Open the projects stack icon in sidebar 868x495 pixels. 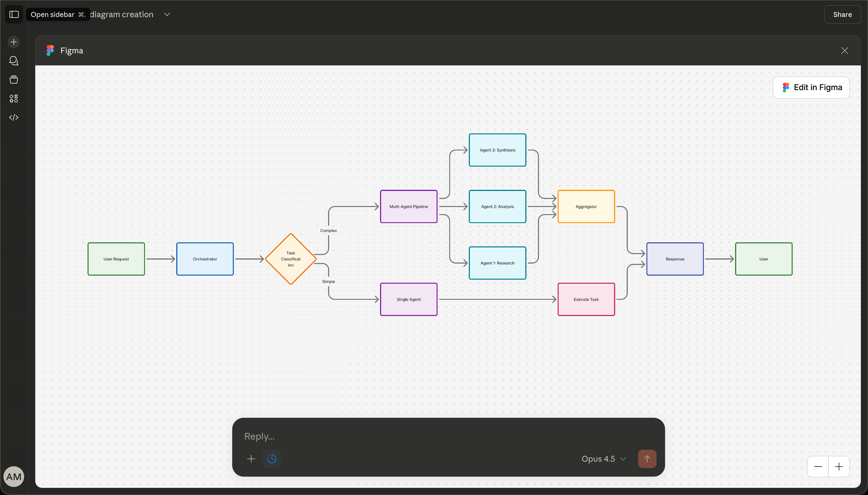(x=13, y=80)
